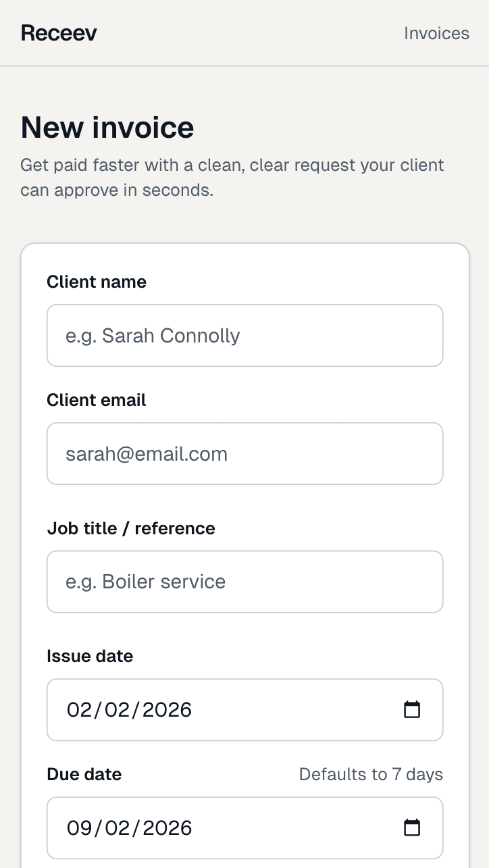Select the month segment of Due date
489x868 pixels.
click(x=77, y=827)
